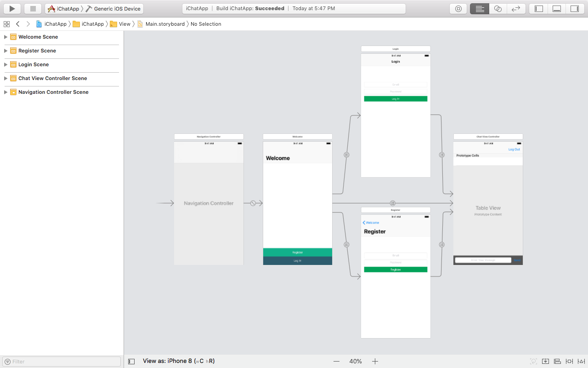This screenshot has width=588, height=368.
Task: Click the Align constraints icon
Action: [x=557, y=362]
